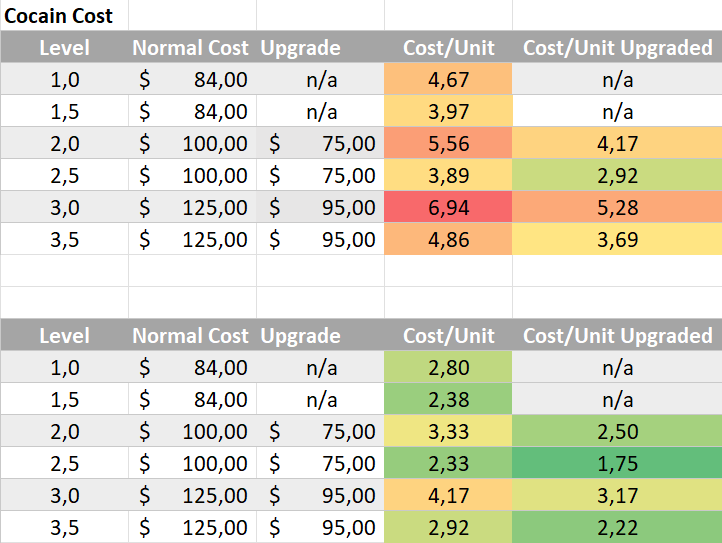Screen dimensions: 722x543
Task: Click the cell with value 4,86
Action: coord(448,239)
